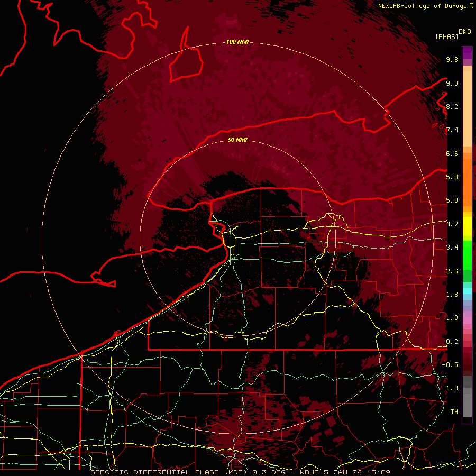Pick the yellow band of the color scale
476x476 pixels.
pos(467,226)
